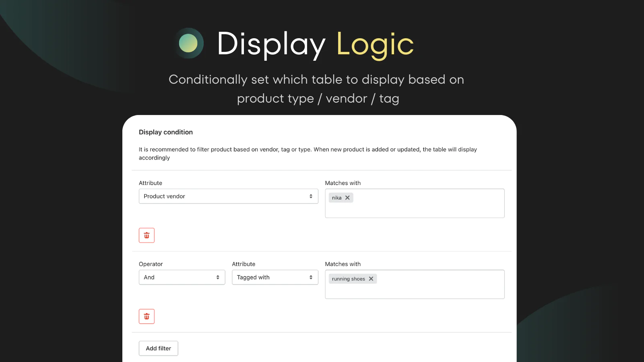The width and height of the screenshot is (644, 362).
Task: Click the Display condition heading
Action: pyautogui.click(x=166, y=132)
